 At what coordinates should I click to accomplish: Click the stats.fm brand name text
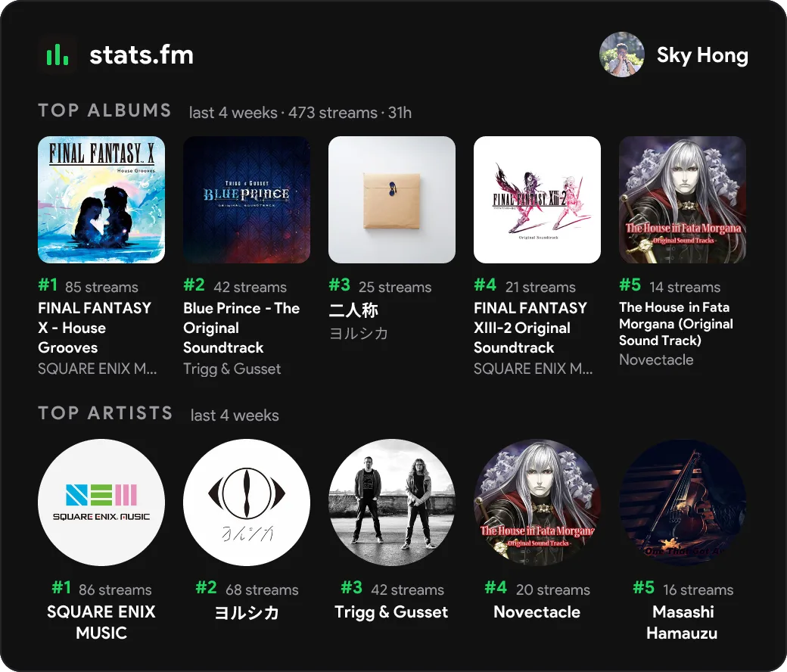pyautogui.click(x=142, y=55)
